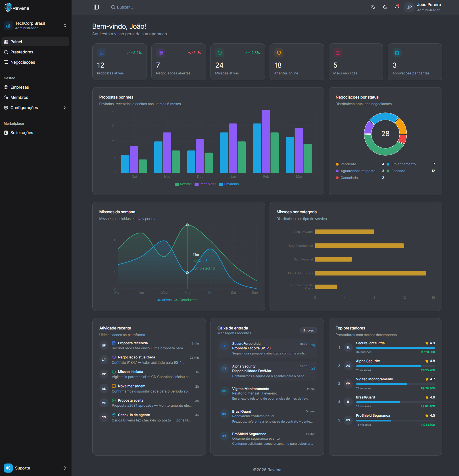This screenshot has width=459, height=476.
Task: Open Alpha Security in Top prestadores
Action: coord(385,366)
